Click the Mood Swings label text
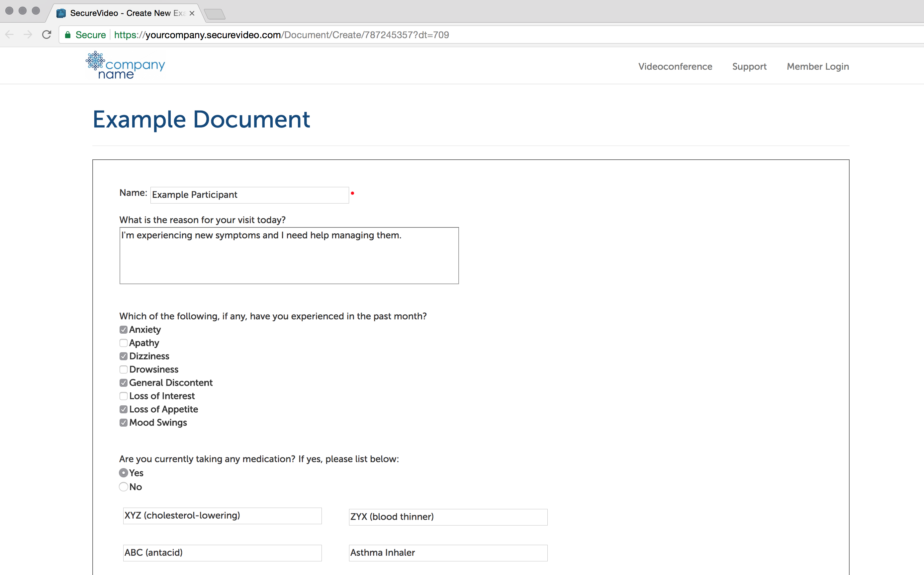 pos(158,423)
